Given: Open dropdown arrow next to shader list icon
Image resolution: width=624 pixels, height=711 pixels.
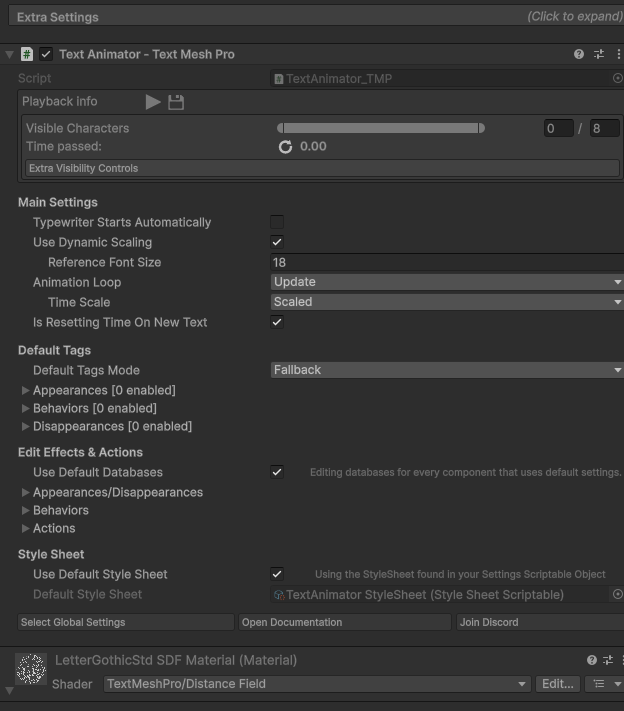Looking at the screenshot, I should coord(618,684).
